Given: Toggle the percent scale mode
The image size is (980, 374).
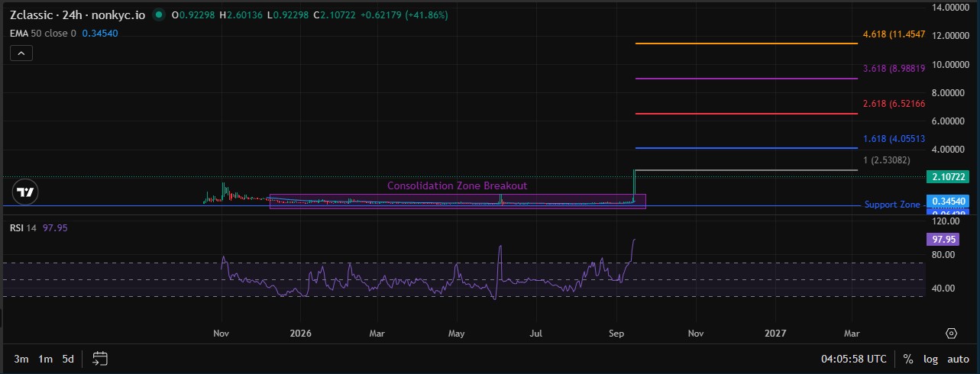Looking at the screenshot, I should (908, 359).
